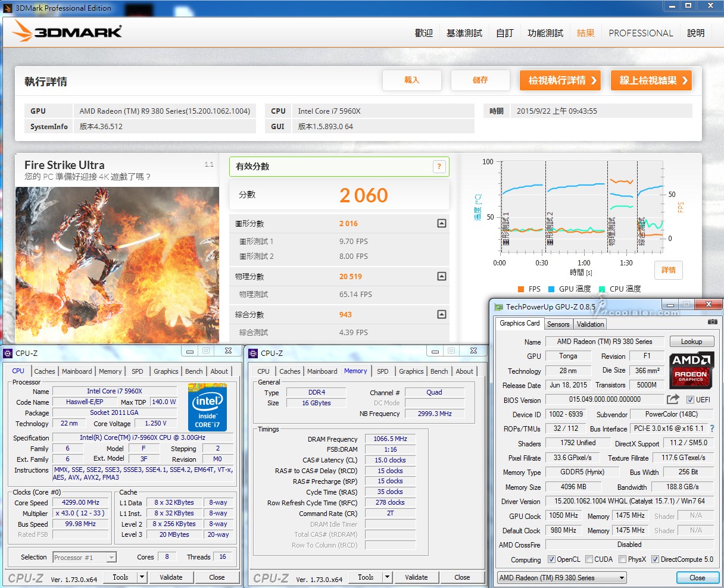Toggle the DirectCompute 5.0 checkbox
724x588 pixels.
(655, 559)
